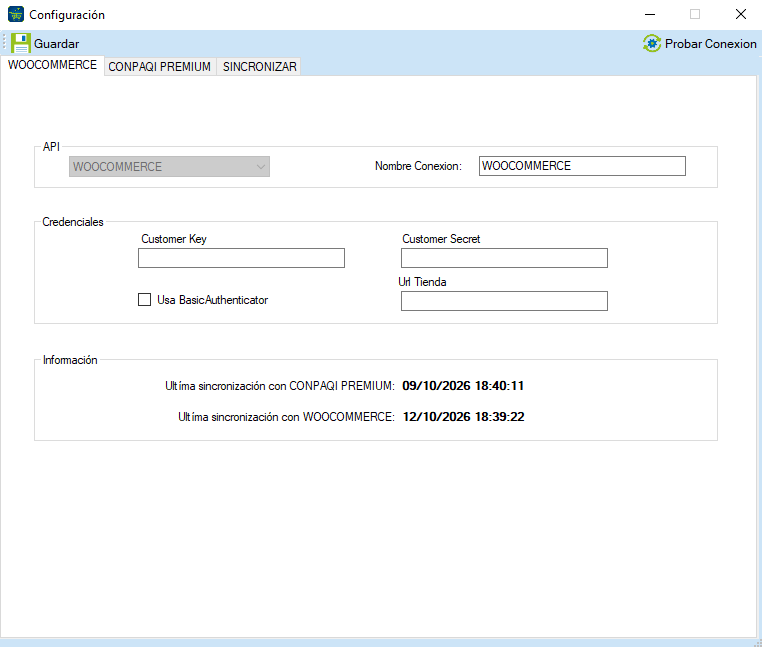Select the Url Tienda text box
The height and width of the screenshot is (647, 762).
(504, 301)
